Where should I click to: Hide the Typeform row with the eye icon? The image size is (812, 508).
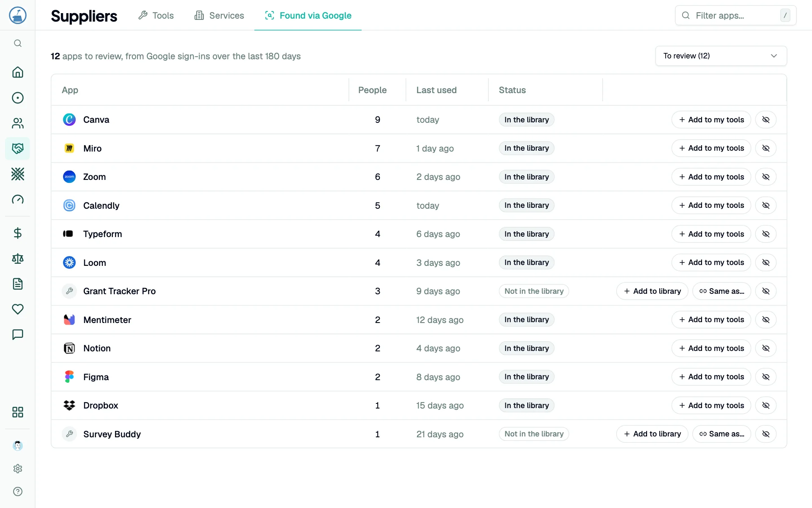(766, 234)
